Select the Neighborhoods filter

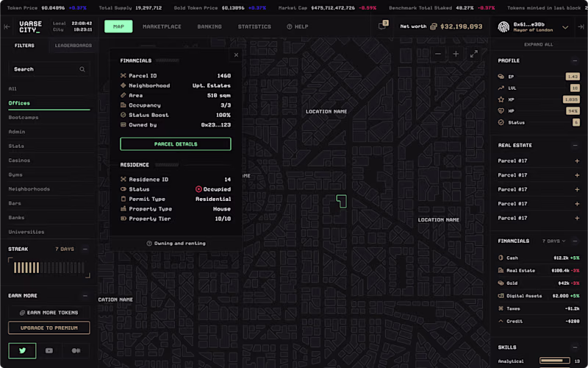click(x=49, y=189)
